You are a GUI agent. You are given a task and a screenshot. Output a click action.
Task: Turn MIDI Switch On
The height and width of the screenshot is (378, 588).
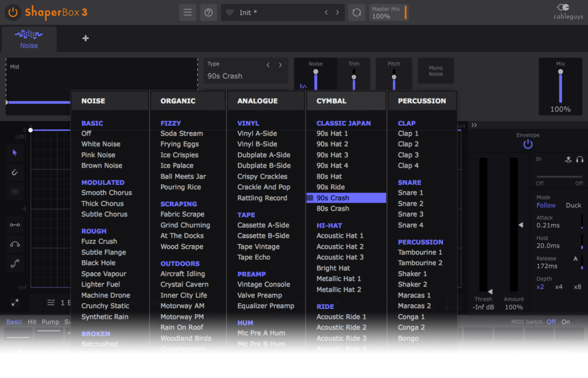[566, 322]
